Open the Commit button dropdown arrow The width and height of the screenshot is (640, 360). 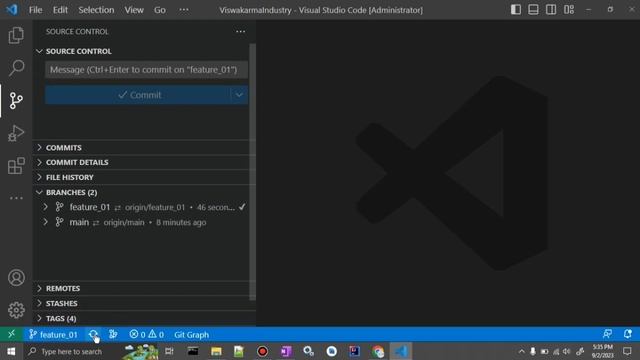point(239,95)
